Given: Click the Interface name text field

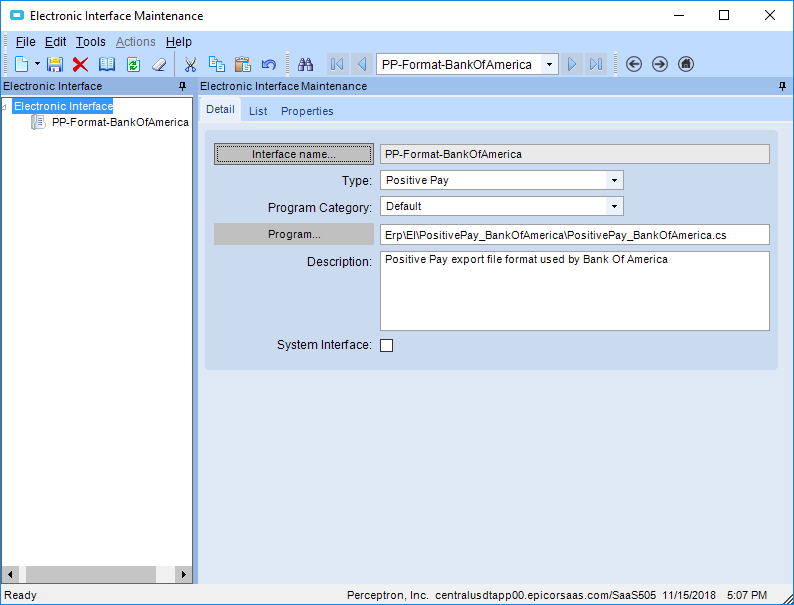Looking at the screenshot, I should (575, 154).
